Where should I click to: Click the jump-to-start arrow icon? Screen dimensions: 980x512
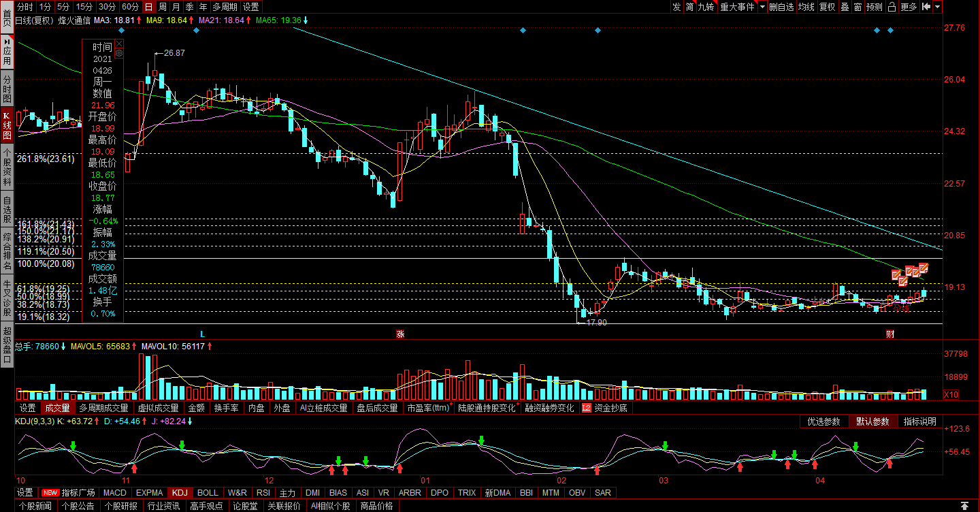coord(926,7)
